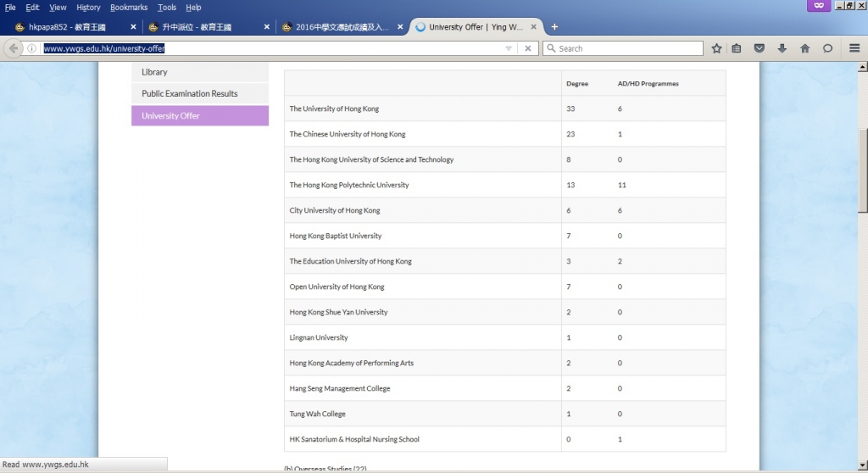Click scrollbar up arrow

point(862,67)
